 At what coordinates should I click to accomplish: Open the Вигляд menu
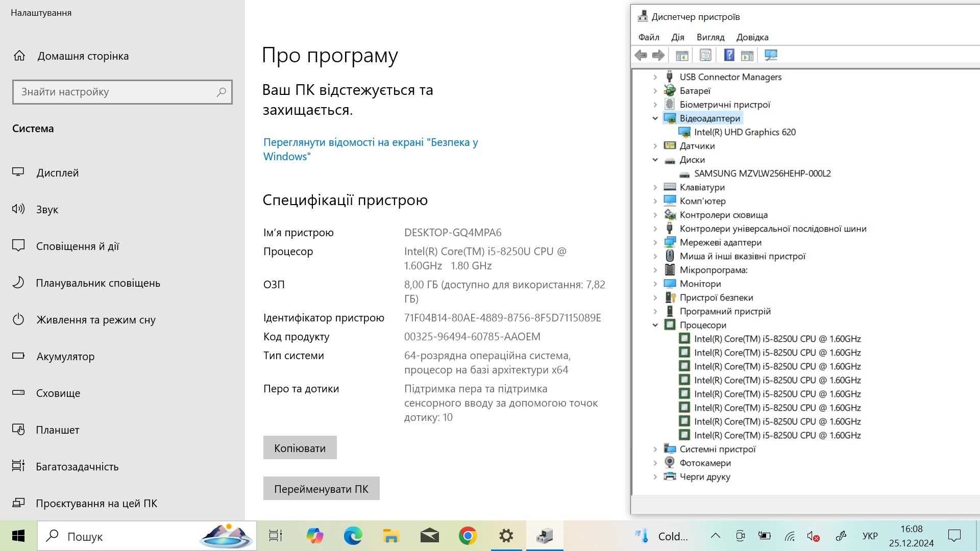click(x=710, y=37)
